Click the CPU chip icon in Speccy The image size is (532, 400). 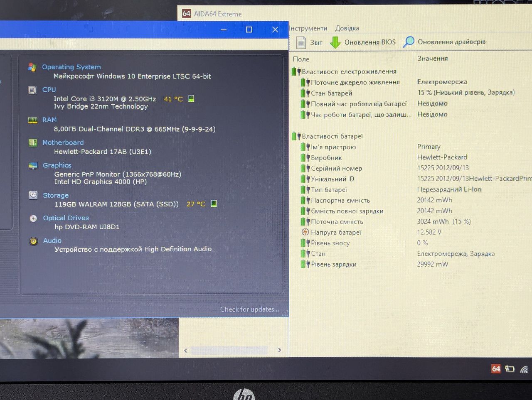tap(32, 90)
